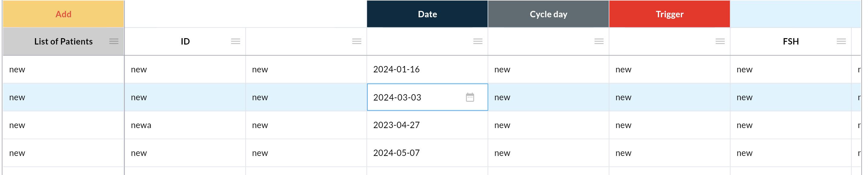Open the List of Patients column menu icon

tap(114, 41)
